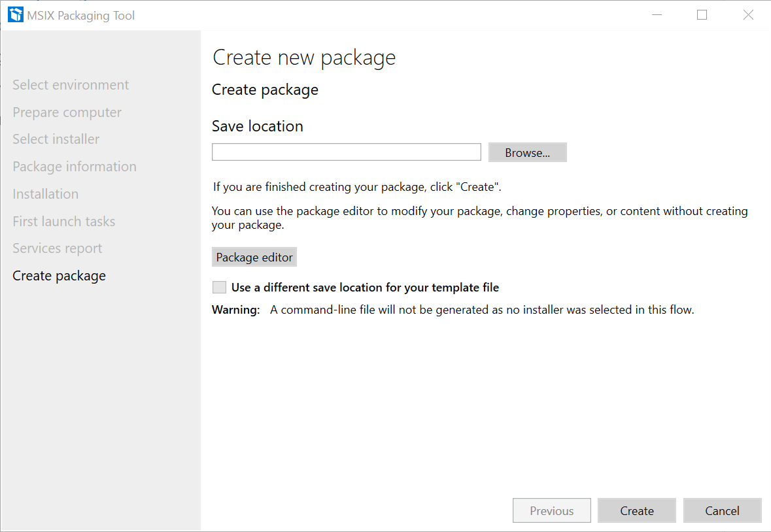Enable different save location for template file

click(x=219, y=288)
